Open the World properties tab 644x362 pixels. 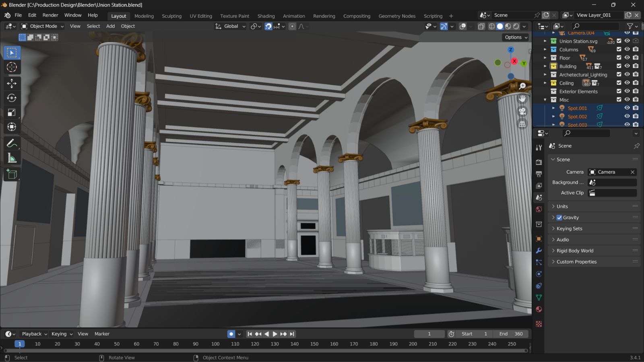tap(539, 210)
